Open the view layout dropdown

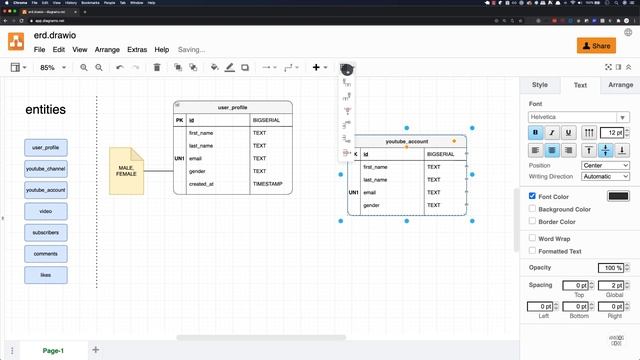[x=18, y=67]
